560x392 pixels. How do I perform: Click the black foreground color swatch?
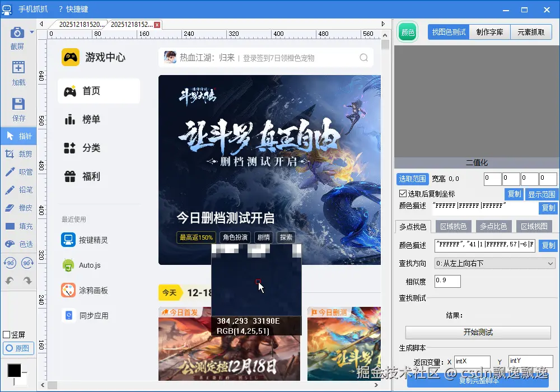coord(15,371)
